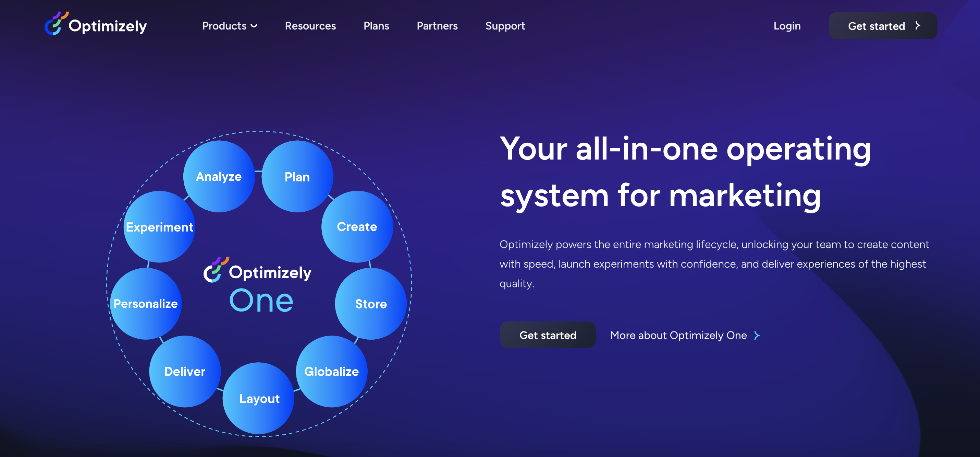Click the More about Optimizely One link
The height and width of the screenshot is (457, 980).
(x=679, y=335)
